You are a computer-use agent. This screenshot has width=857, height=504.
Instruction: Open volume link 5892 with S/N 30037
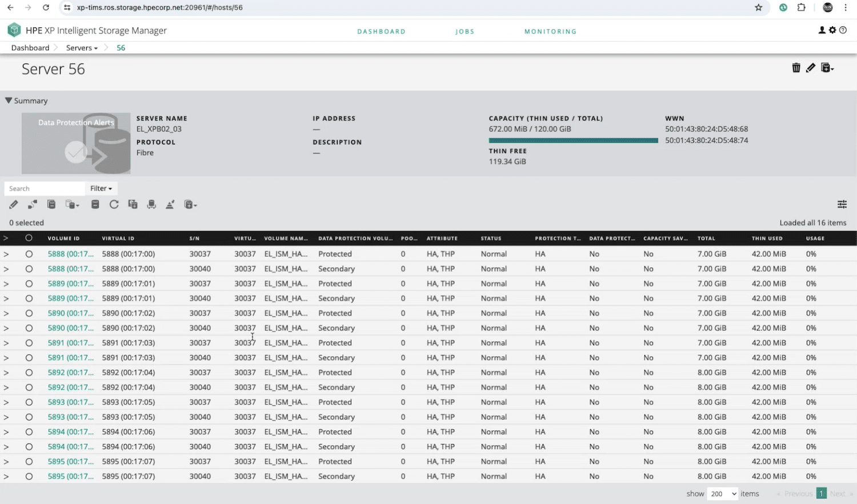click(71, 373)
